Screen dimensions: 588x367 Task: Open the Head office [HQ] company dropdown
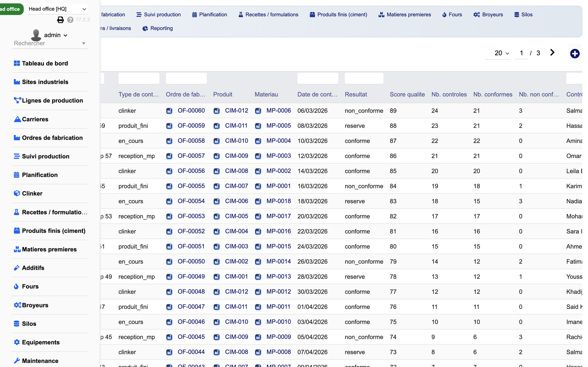tap(57, 9)
